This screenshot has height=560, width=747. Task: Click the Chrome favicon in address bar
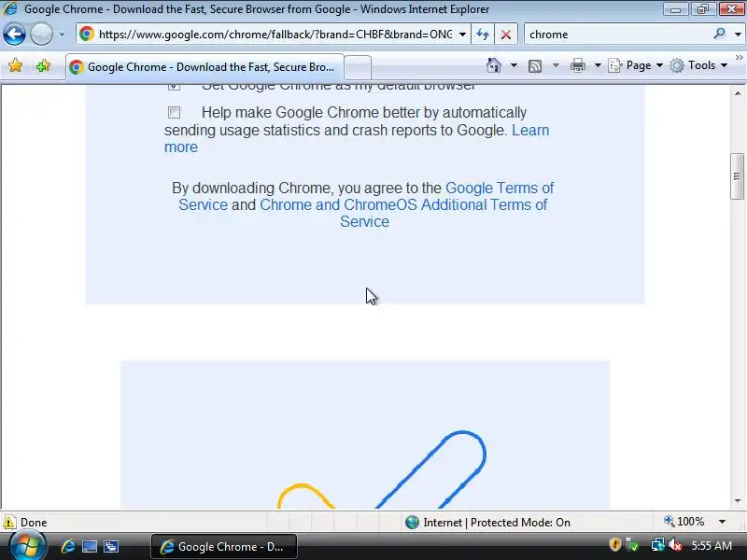[87, 34]
